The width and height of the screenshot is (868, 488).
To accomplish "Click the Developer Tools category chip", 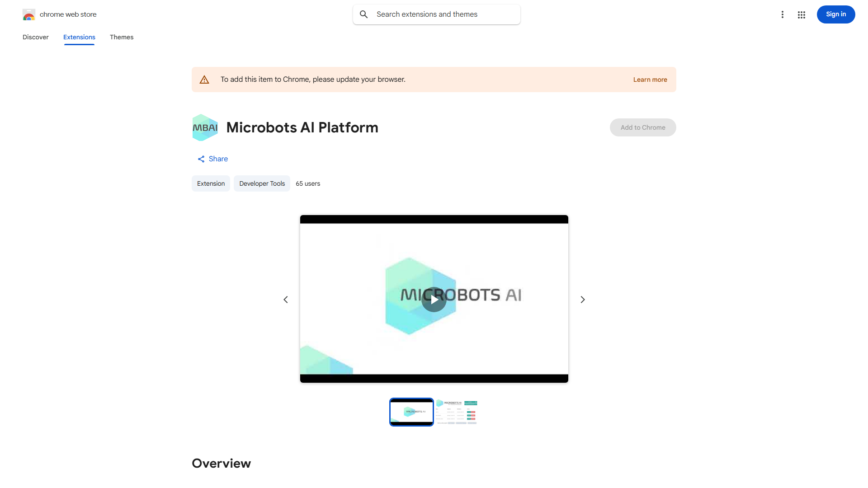I will click(x=262, y=183).
